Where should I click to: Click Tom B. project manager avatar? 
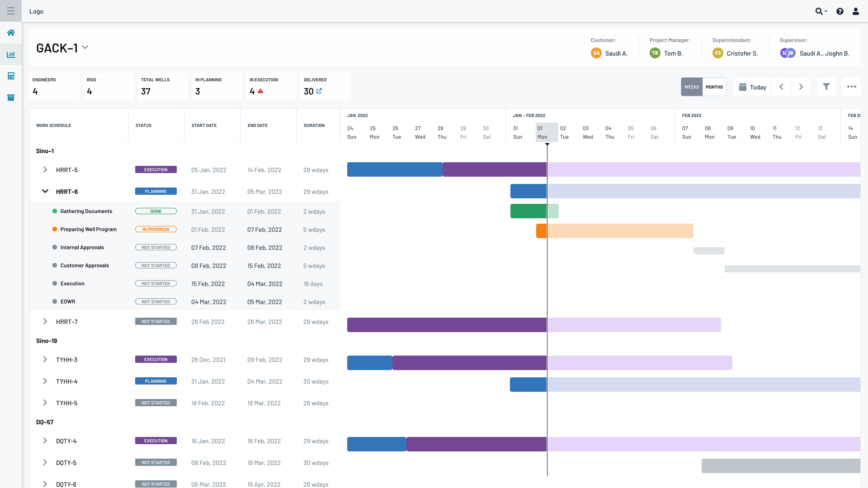(x=655, y=53)
